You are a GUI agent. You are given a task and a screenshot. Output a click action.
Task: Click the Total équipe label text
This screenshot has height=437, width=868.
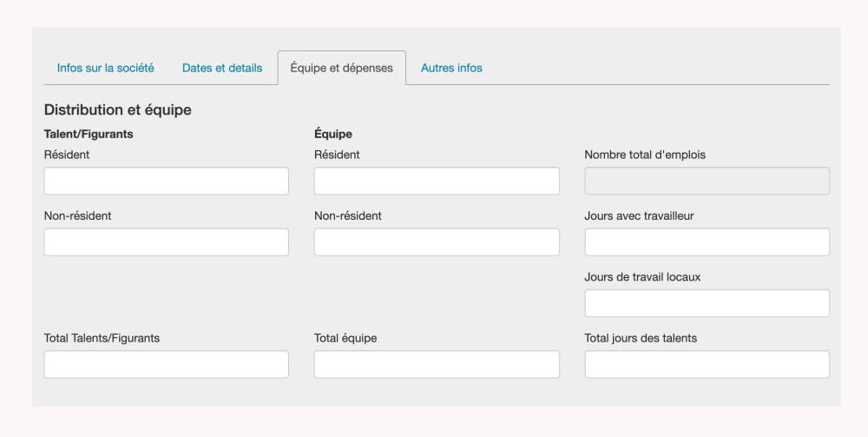point(345,338)
